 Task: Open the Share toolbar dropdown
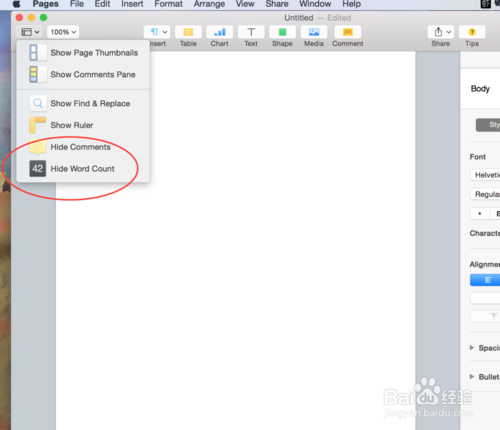[441, 32]
